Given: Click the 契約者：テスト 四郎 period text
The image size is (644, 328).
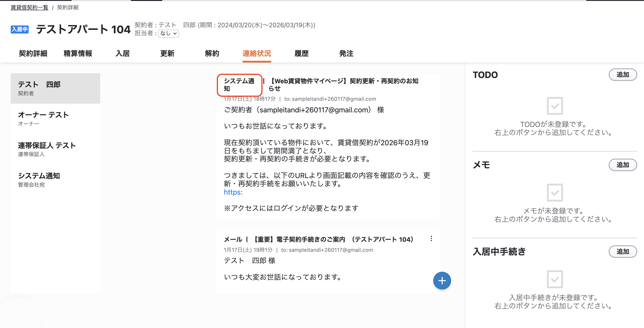Looking at the screenshot, I should (x=225, y=25).
